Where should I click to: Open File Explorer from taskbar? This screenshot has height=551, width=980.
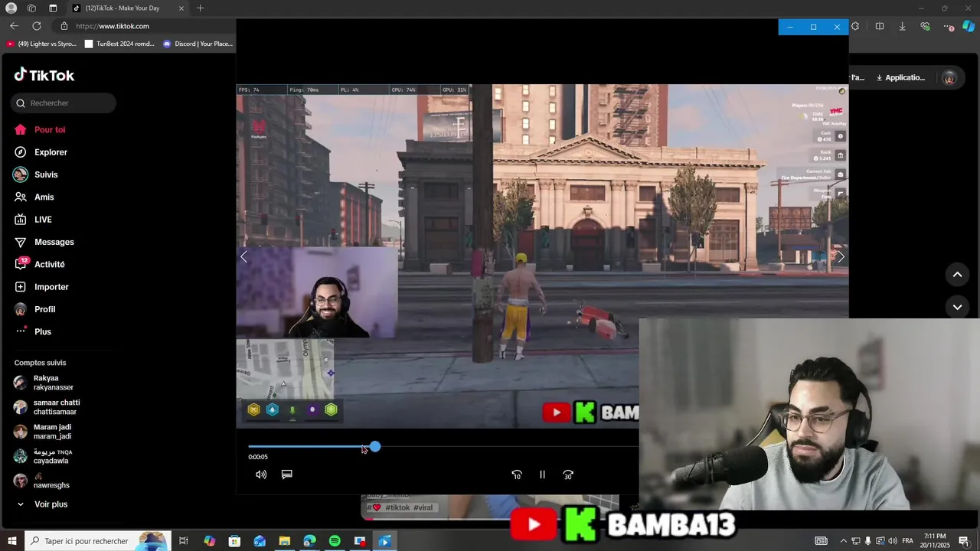284,541
